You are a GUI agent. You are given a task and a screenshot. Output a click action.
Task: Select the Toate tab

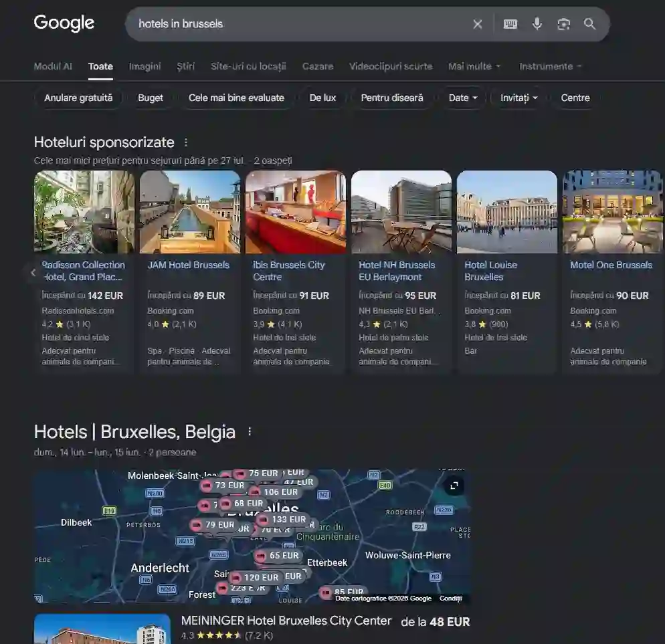click(x=100, y=67)
